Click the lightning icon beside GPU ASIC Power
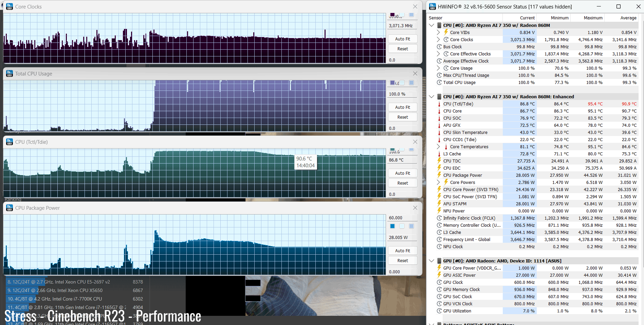This screenshot has width=644, height=325. 439,275
